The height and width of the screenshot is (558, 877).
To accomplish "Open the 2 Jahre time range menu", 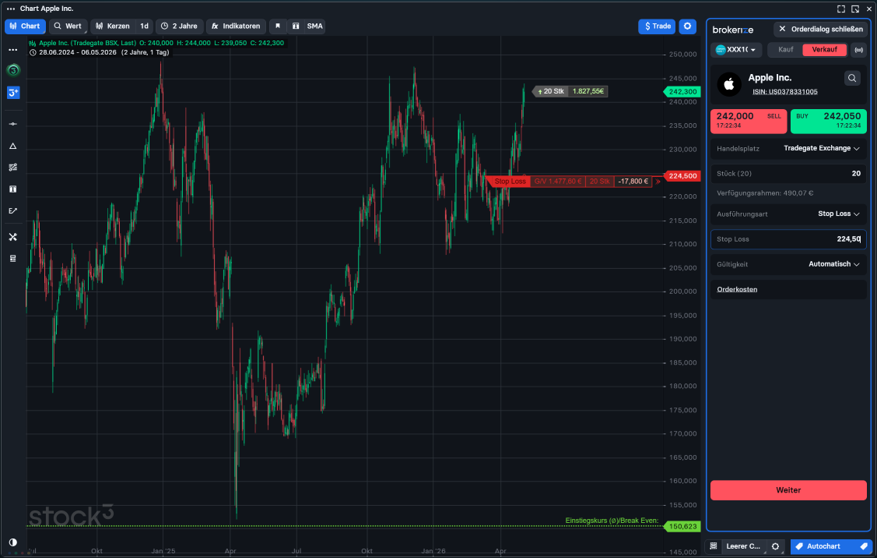I will coord(179,26).
